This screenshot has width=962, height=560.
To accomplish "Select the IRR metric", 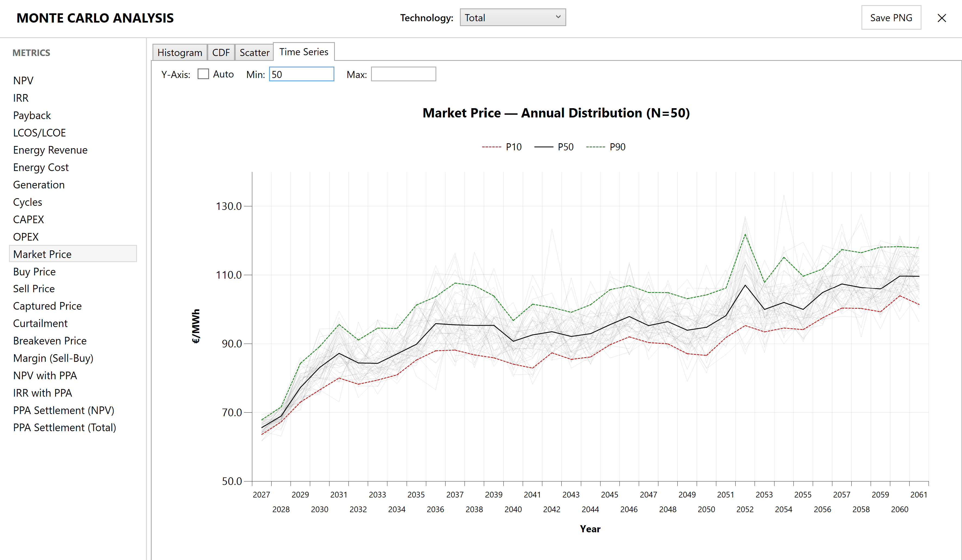I will [21, 98].
